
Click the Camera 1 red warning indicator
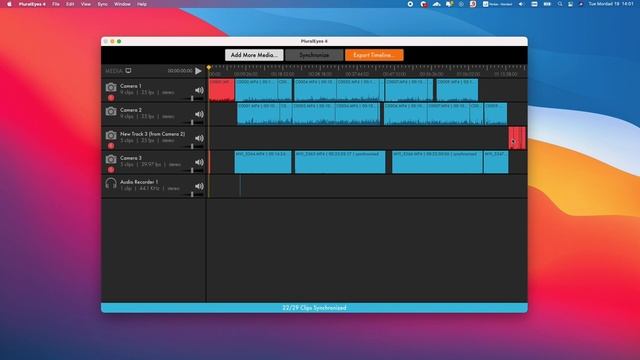click(x=111, y=98)
